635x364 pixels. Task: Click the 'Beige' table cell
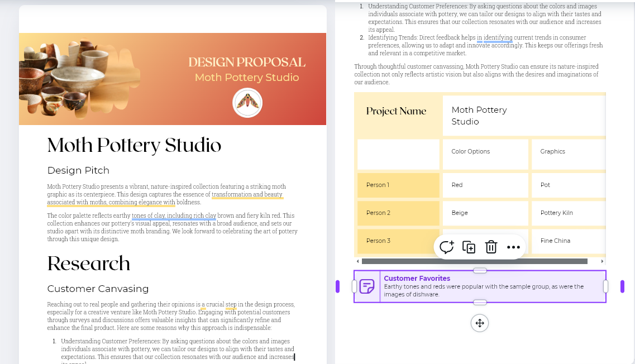click(x=485, y=213)
